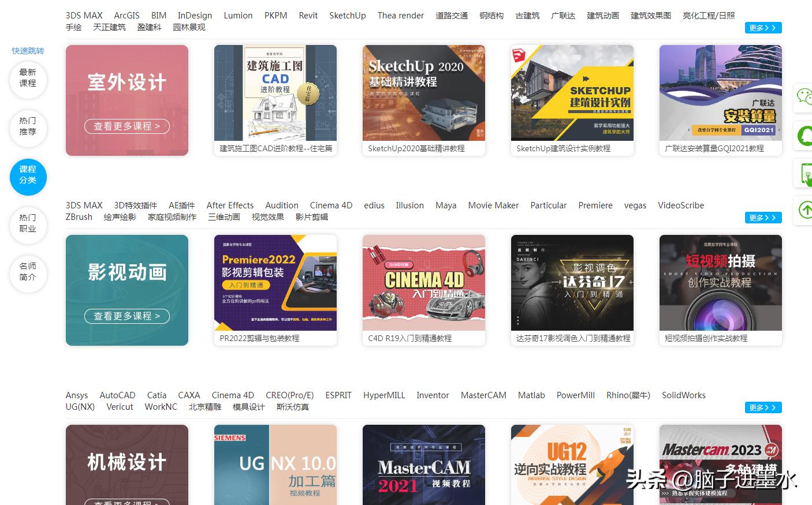
Task: Open the Cinema 4D 入门到精通 course thumbnail
Action: [424, 283]
